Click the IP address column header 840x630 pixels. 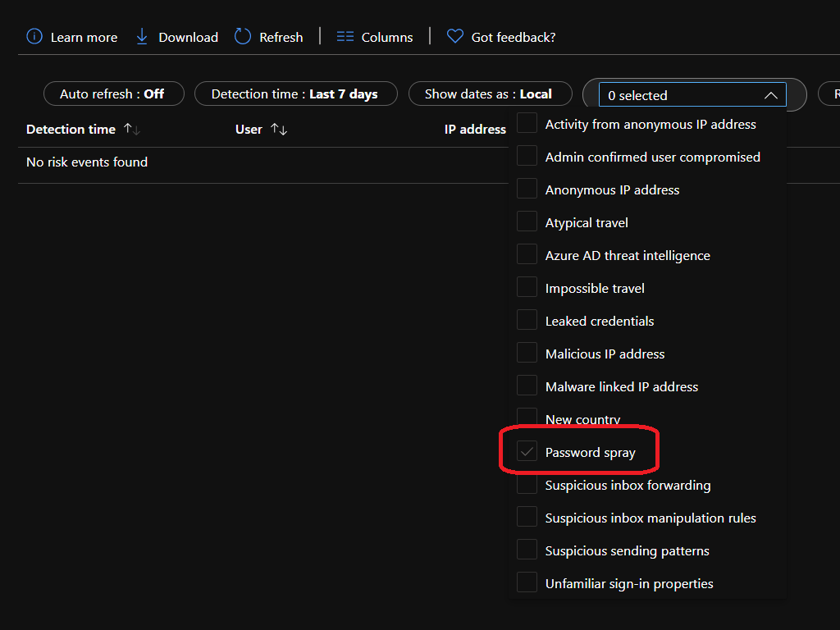coord(475,130)
